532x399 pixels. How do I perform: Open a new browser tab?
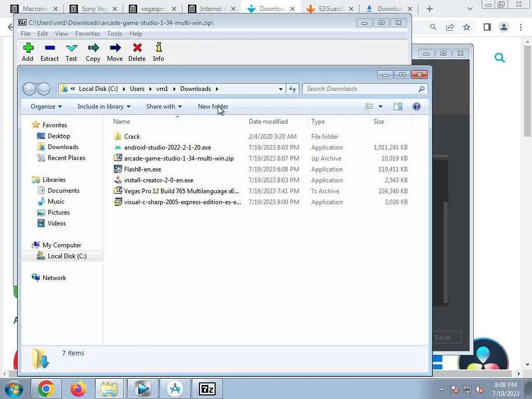pos(430,9)
